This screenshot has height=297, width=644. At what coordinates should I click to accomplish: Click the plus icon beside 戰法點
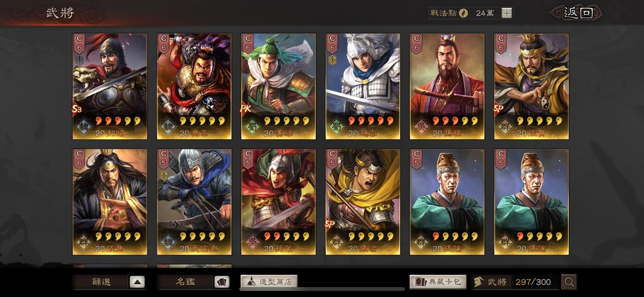point(507,13)
